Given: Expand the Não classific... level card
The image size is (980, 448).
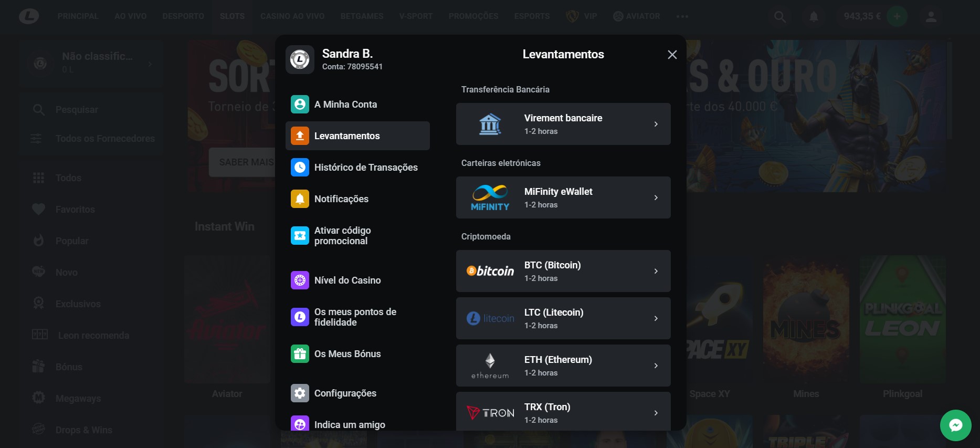Looking at the screenshot, I should pos(91,63).
